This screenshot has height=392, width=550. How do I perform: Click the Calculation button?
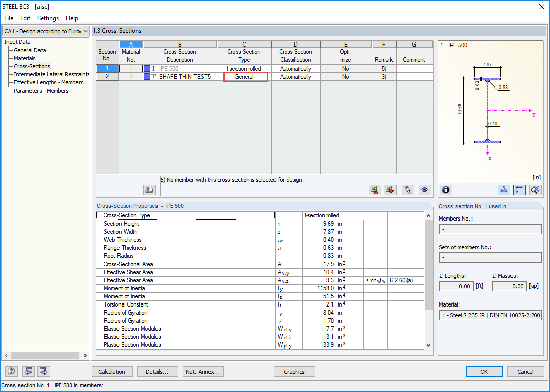[112, 372]
